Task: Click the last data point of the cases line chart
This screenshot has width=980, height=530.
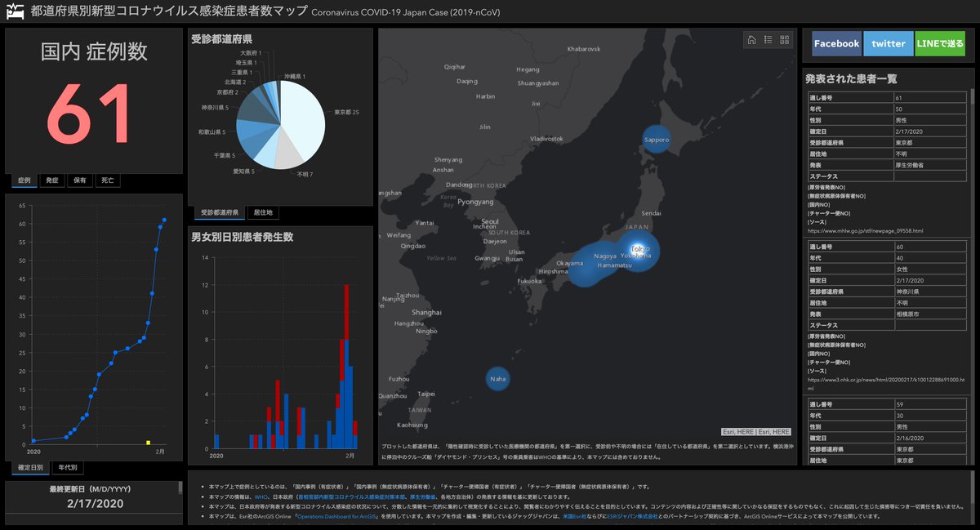Action: [x=164, y=220]
